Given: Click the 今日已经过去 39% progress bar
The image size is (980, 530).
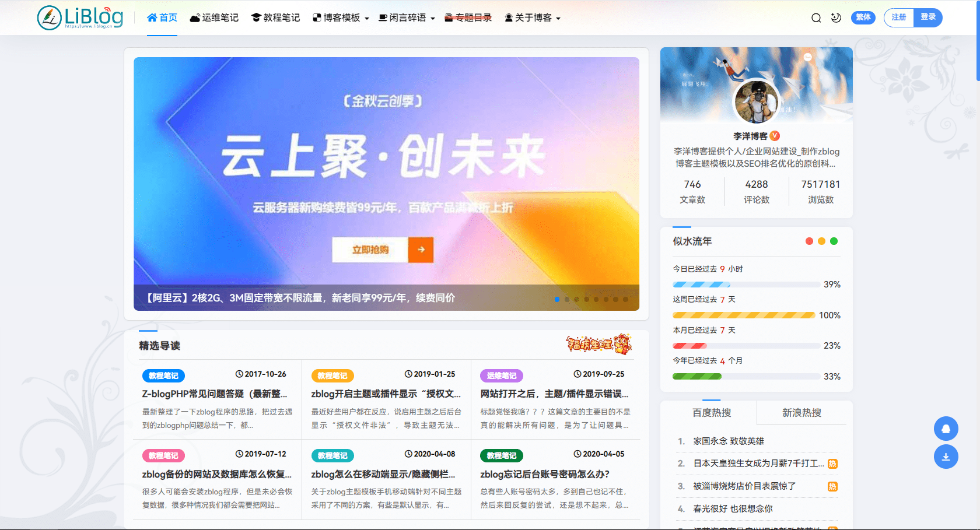Looking at the screenshot, I should click(x=746, y=285).
